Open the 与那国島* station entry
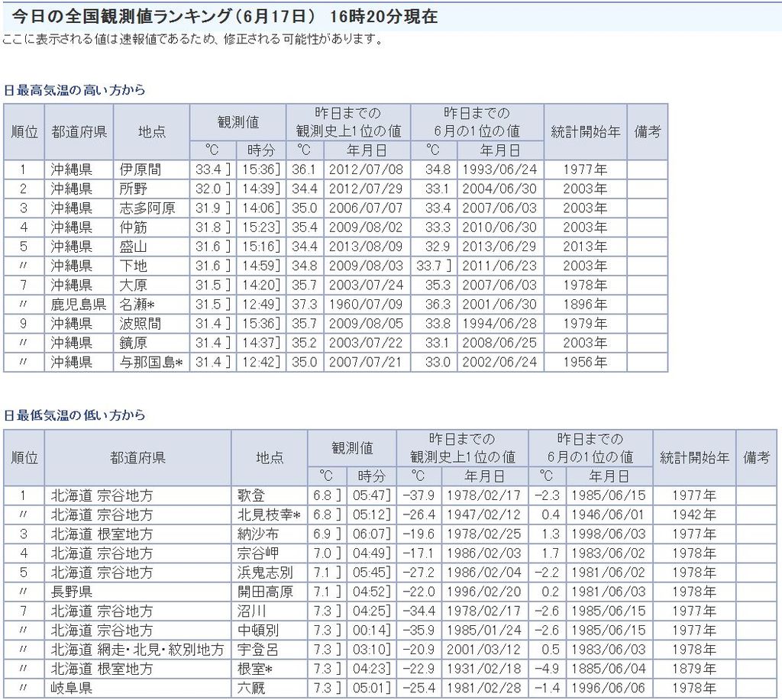This screenshot has width=782, height=700. (151, 362)
